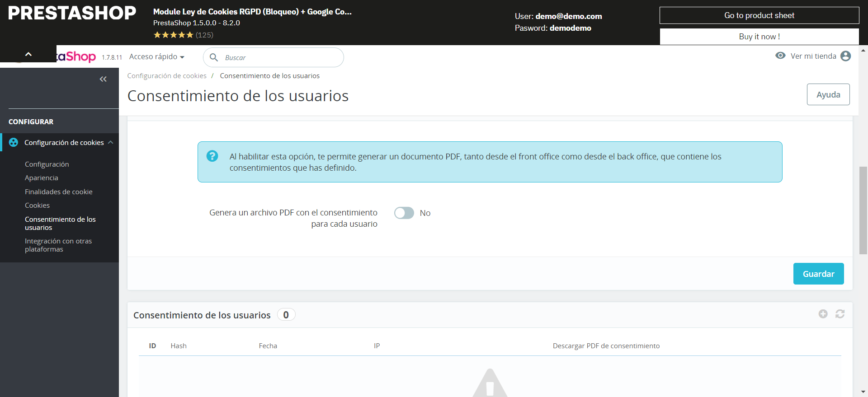Viewport: 868px width, 397px height.
Task: Click the Module Ley de Cookies RGPD title
Action: point(252,12)
